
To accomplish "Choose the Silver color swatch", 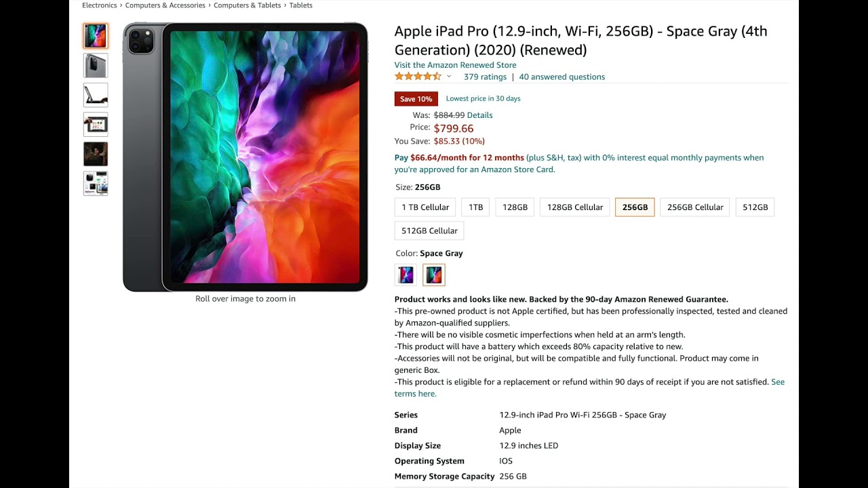I will point(406,274).
